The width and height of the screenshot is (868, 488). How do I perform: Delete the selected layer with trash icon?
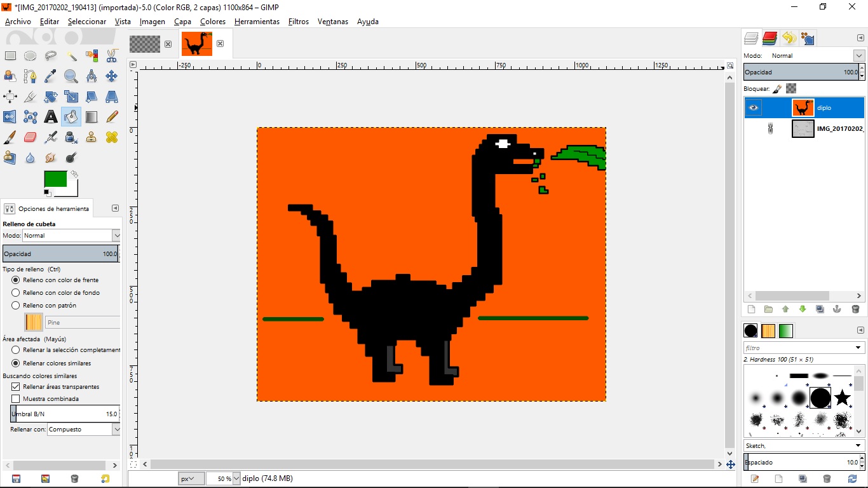855,309
